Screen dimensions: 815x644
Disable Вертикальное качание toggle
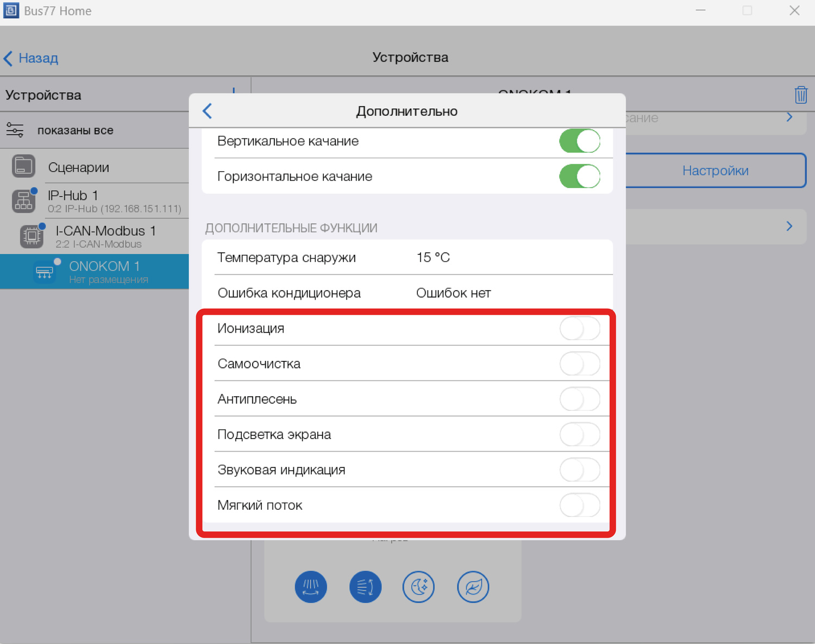point(579,141)
